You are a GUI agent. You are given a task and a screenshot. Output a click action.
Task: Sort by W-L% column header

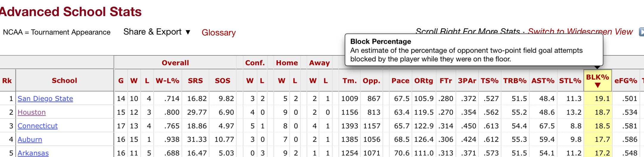pos(168,81)
